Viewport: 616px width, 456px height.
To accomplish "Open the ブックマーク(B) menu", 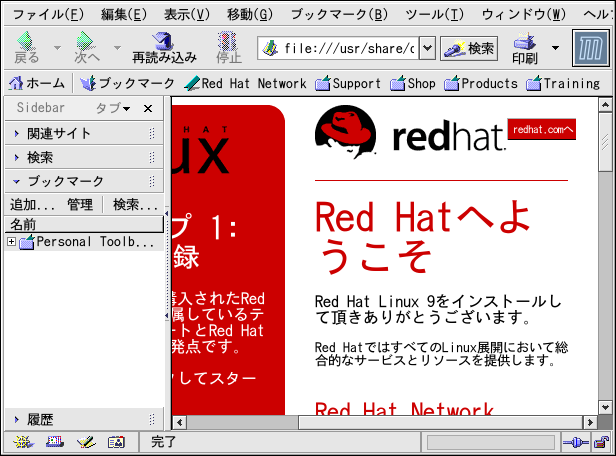I will pos(338,15).
